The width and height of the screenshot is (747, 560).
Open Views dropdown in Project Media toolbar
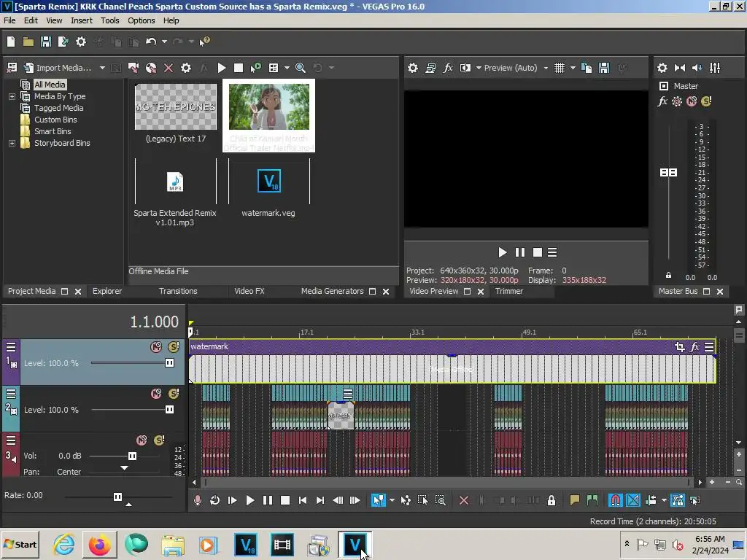tap(287, 68)
